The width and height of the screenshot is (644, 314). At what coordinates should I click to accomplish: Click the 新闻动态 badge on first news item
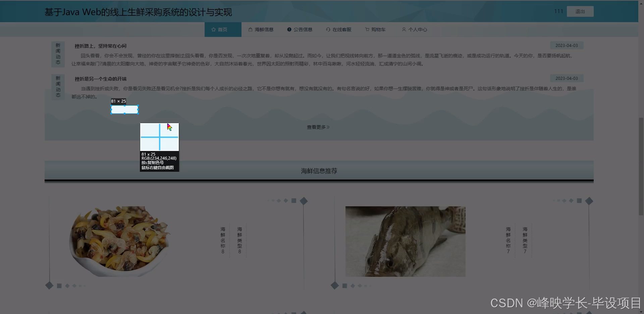point(58,54)
